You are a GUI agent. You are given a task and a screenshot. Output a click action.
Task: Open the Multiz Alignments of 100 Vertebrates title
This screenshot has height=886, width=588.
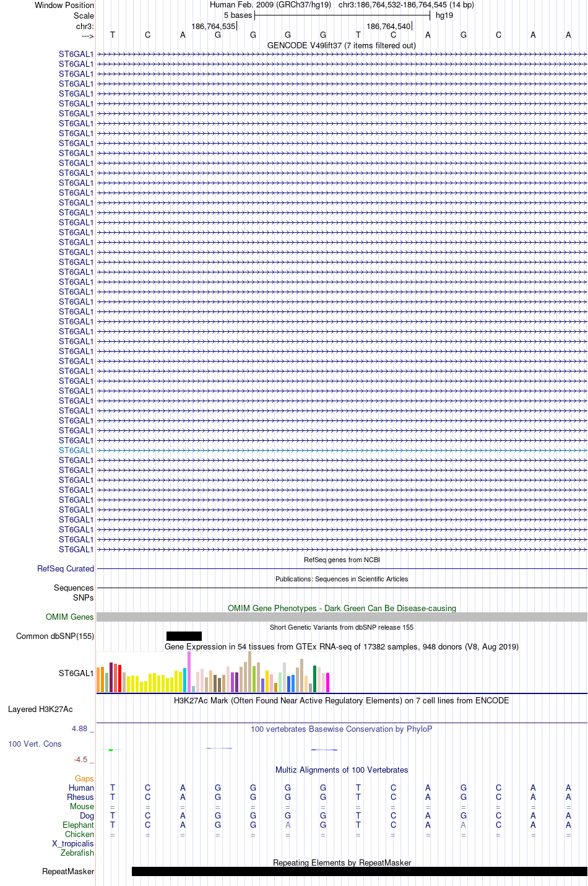[x=342, y=770]
